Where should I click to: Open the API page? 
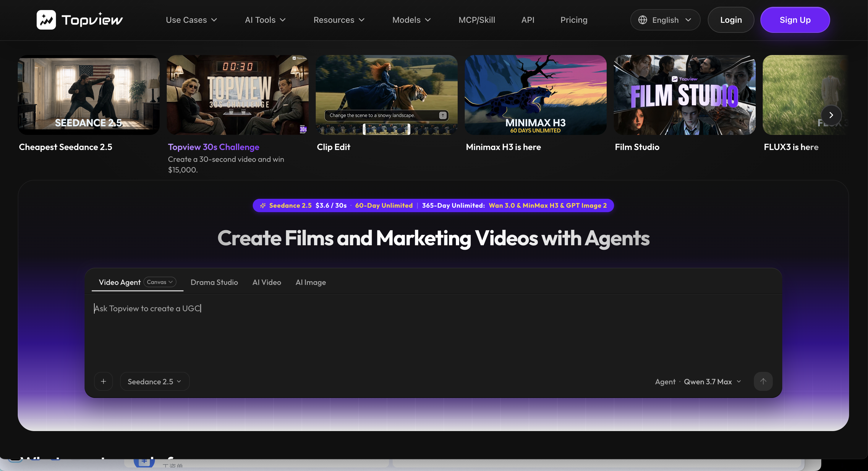click(x=528, y=20)
